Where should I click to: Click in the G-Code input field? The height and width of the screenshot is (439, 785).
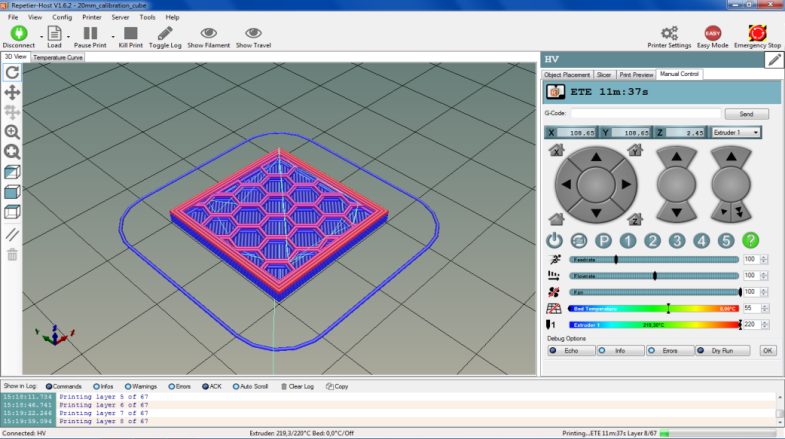[644, 114]
